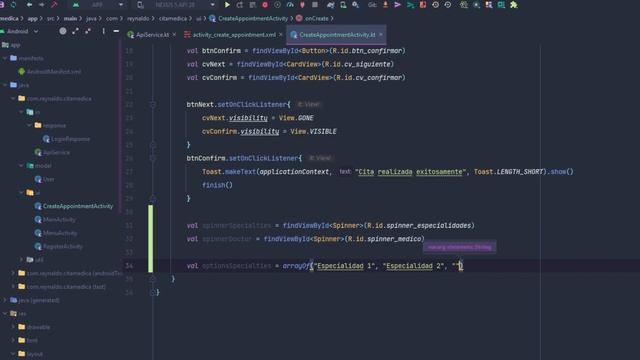Viewport: 640px width, 360px height.
Task: Click the Make Project hammer icon
Action: pyautogui.click(x=54, y=5)
